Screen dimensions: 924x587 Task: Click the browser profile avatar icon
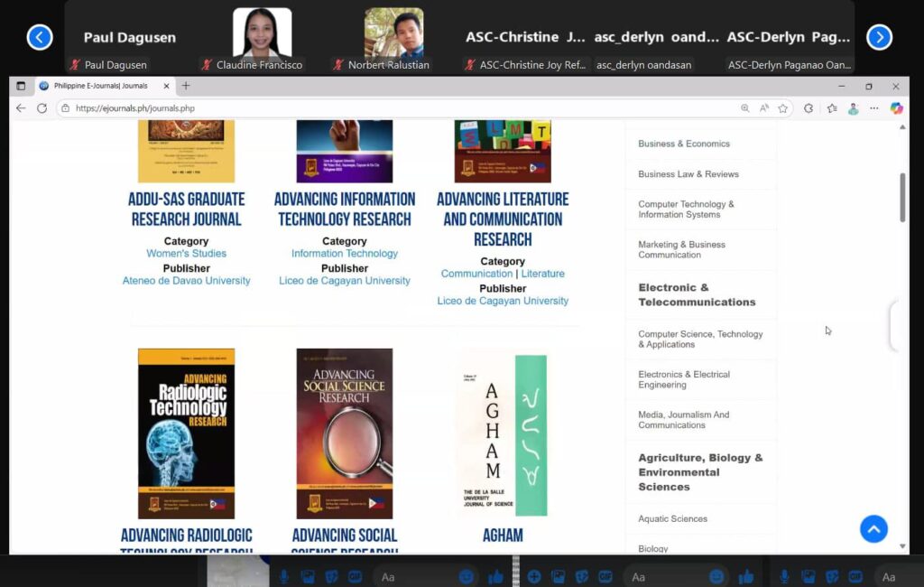click(x=853, y=108)
